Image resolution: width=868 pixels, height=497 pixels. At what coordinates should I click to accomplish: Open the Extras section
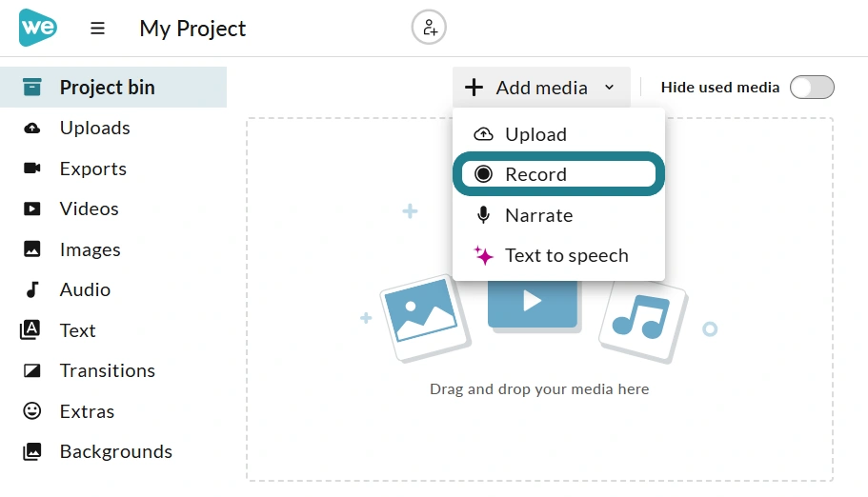(113, 410)
